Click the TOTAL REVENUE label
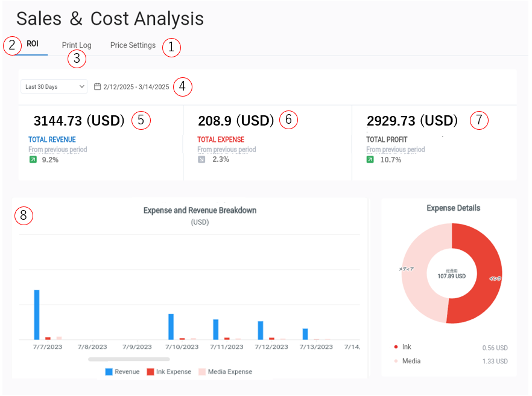 [x=52, y=139]
